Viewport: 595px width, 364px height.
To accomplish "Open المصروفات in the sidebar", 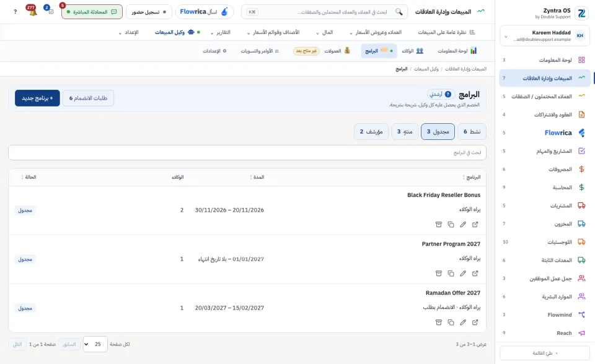I will (x=545, y=169).
